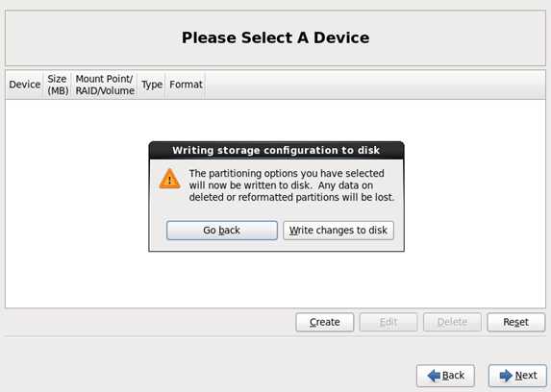Click the orange warning triangle icon

170,179
